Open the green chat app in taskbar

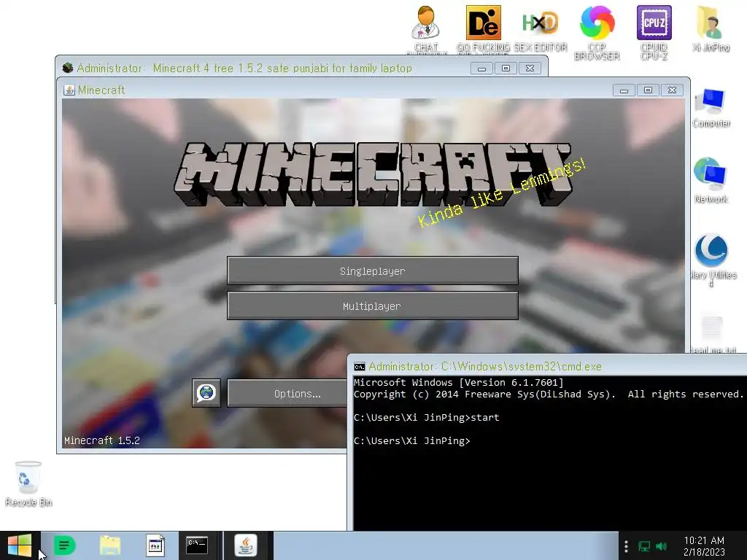click(x=64, y=545)
